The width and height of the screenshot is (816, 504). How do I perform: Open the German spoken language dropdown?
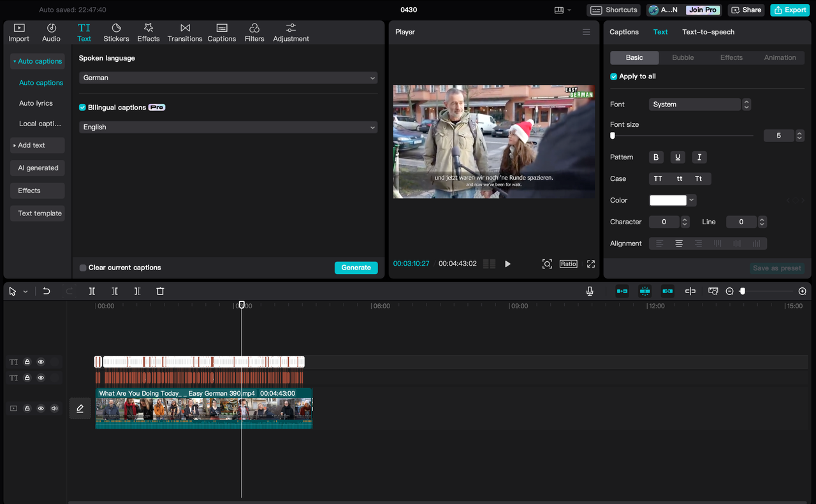click(228, 78)
